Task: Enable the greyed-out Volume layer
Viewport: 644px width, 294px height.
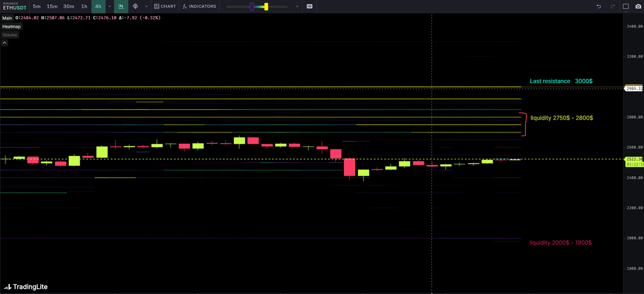Action: (x=10, y=35)
